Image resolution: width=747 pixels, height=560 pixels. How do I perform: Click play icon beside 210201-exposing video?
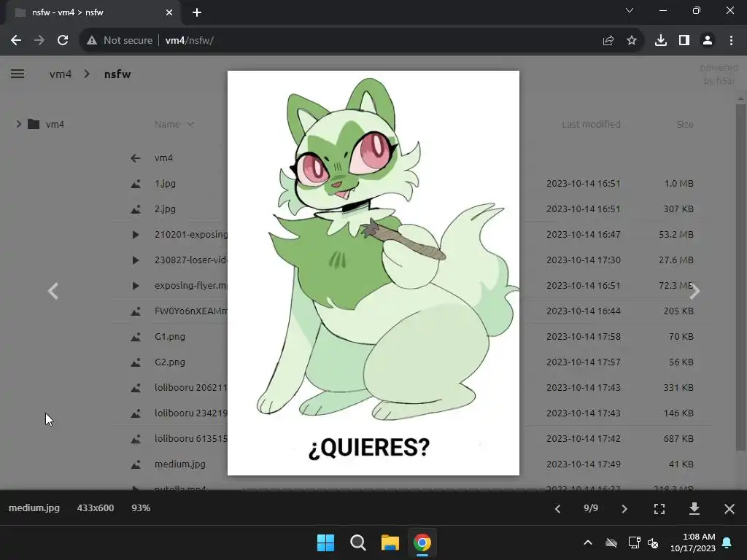[135, 235]
